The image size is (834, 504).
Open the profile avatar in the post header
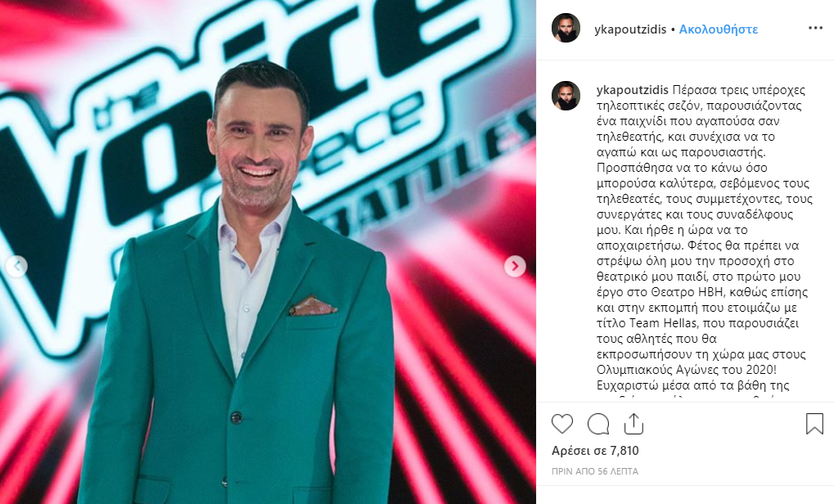566,28
